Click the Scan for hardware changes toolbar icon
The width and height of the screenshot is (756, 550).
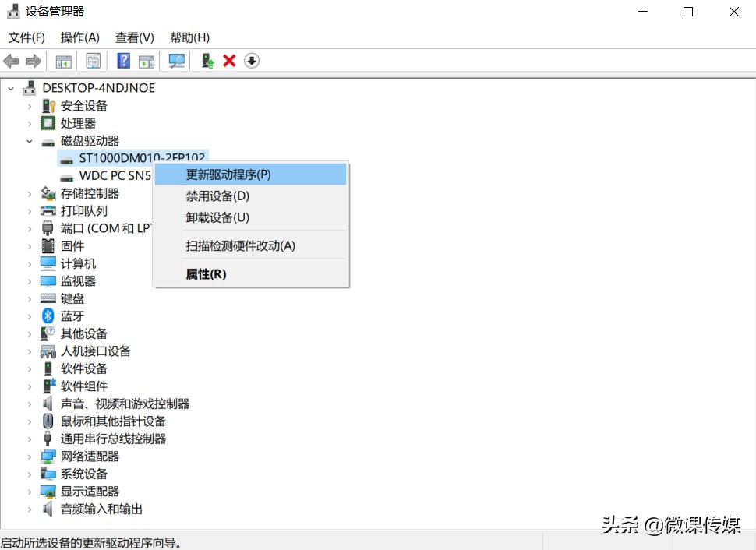point(177,61)
